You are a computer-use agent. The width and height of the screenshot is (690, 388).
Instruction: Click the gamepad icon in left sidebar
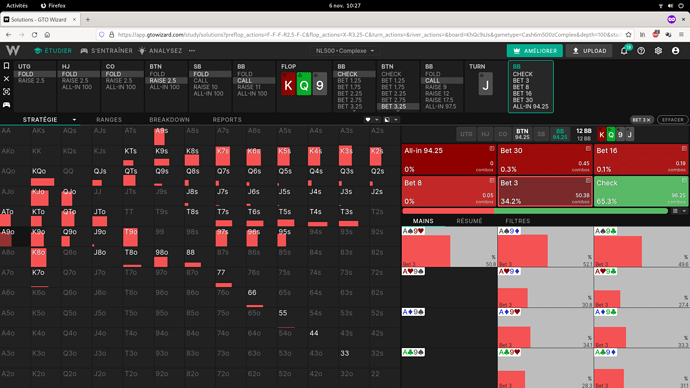click(x=7, y=105)
